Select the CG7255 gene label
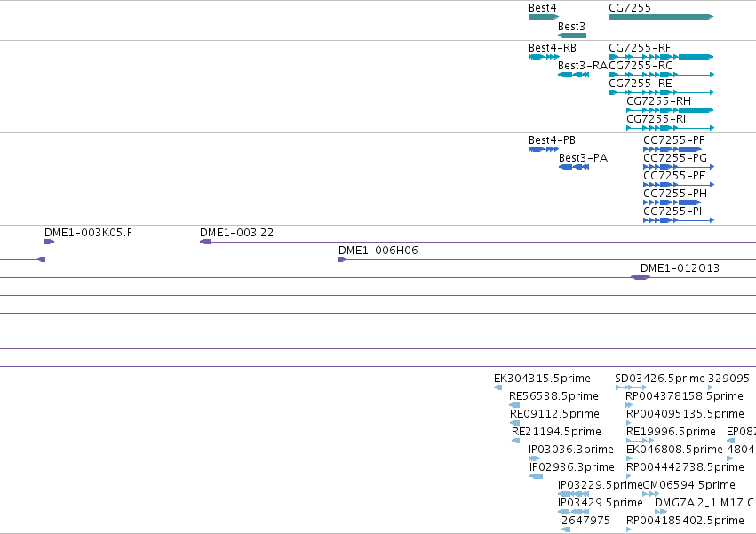The image size is (756, 534). pyautogui.click(x=630, y=8)
